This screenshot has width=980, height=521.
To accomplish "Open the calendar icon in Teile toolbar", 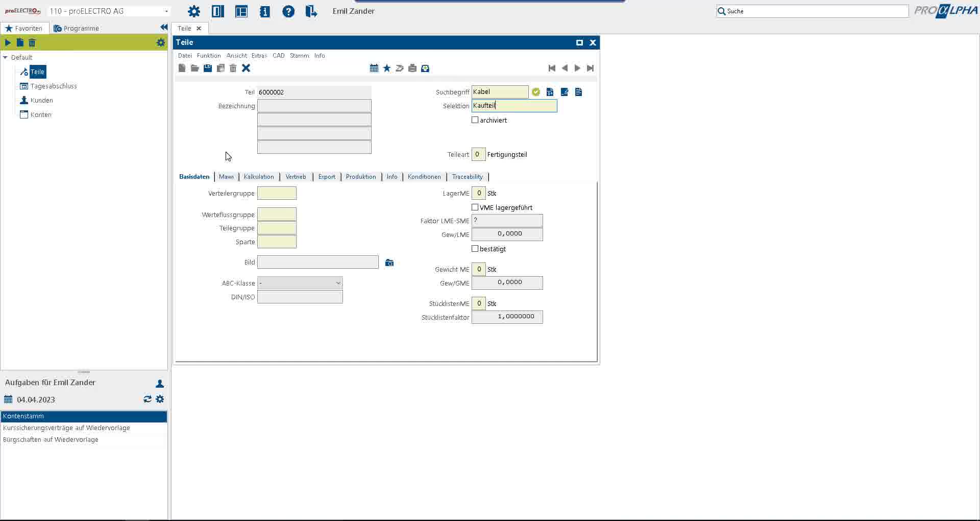I will click(x=374, y=68).
